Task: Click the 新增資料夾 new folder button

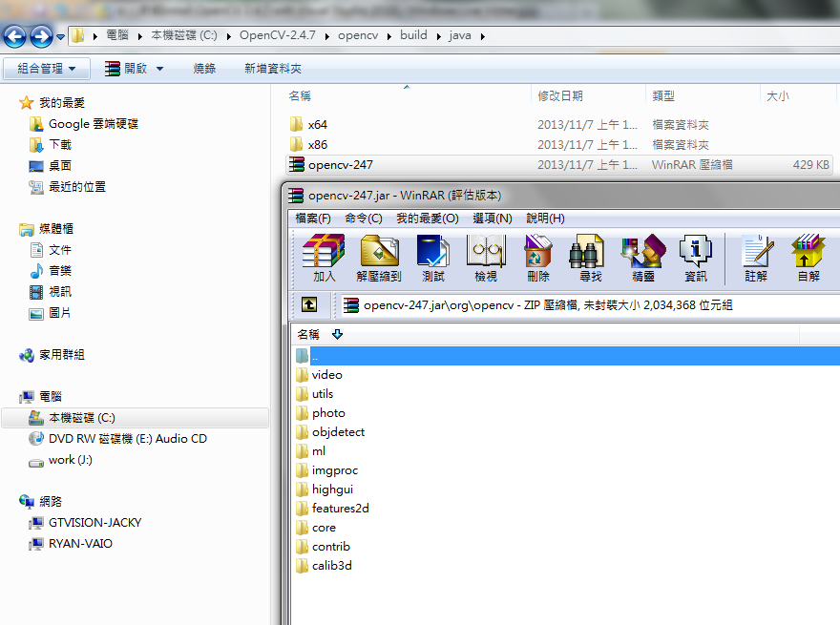Action: pyautogui.click(x=273, y=69)
